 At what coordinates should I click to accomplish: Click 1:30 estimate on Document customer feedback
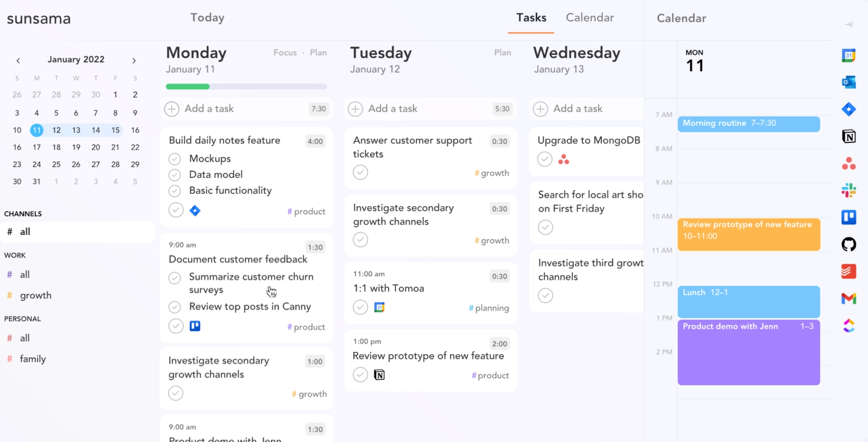(x=315, y=247)
